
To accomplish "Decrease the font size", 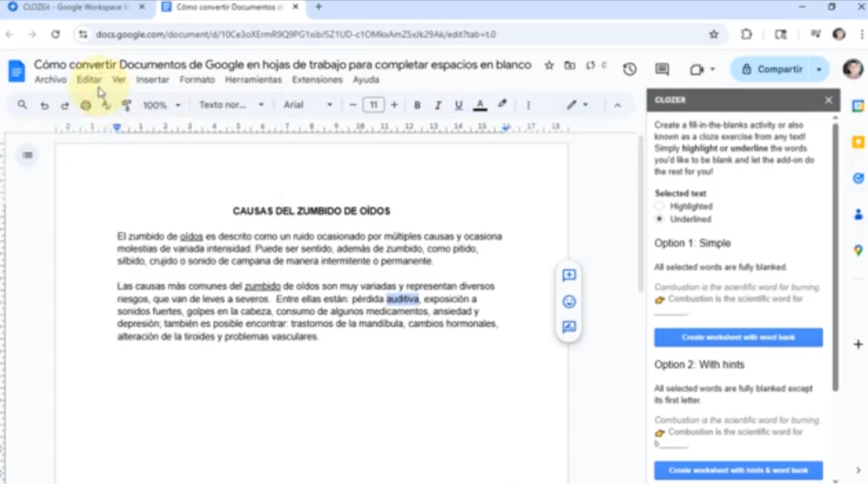I will pos(352,105).
